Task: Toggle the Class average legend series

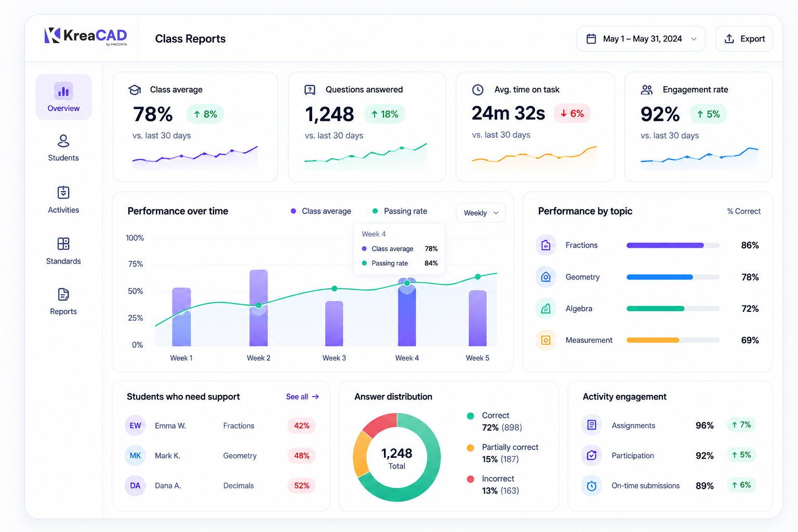Action: tap(321, 211)
